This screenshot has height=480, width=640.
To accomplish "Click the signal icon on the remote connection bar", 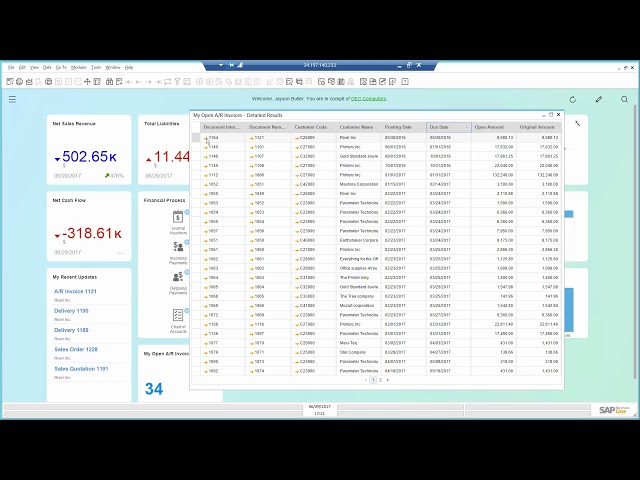I will click(x=240, y=65).
